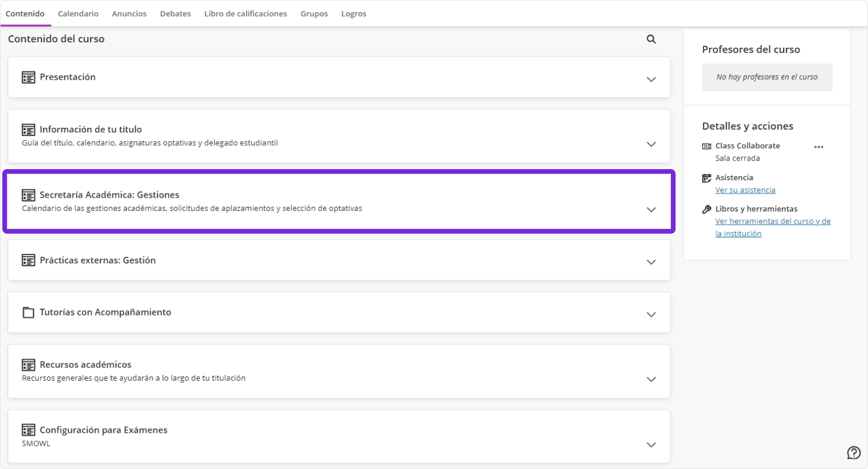Click the Libros y herramientas wrench icon

pos(707,209)
